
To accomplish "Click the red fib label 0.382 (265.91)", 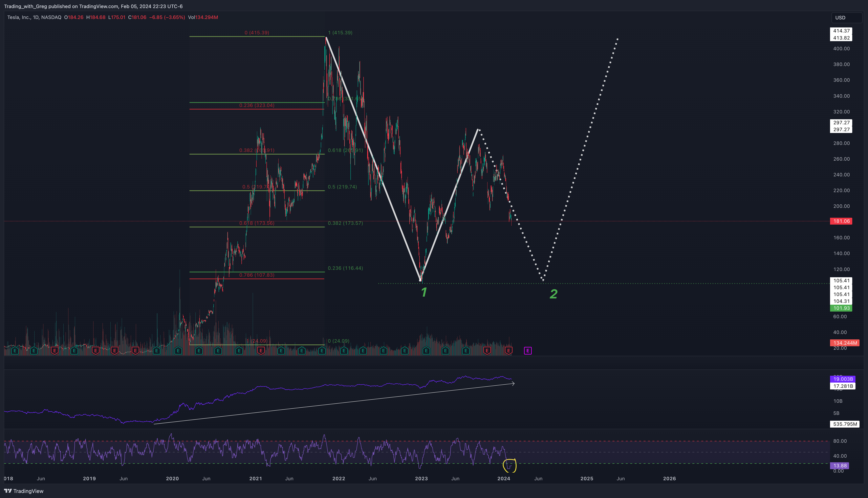I will [x=257, y=150].
